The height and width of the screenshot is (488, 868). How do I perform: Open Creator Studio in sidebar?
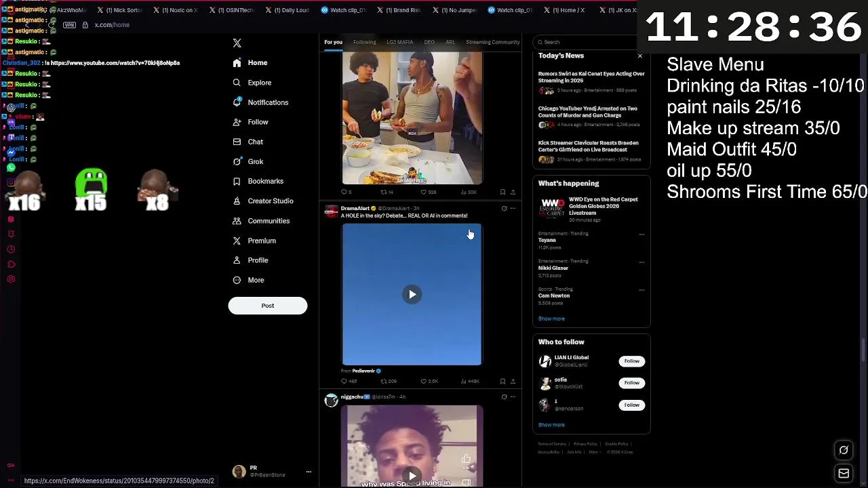tap(262, 201)
